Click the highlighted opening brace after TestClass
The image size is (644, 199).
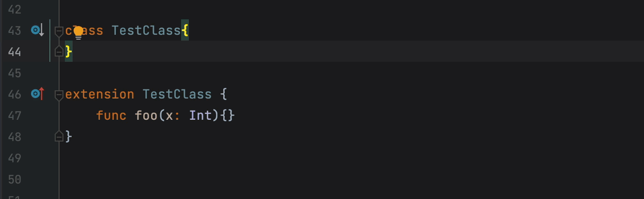pos(185,30)
